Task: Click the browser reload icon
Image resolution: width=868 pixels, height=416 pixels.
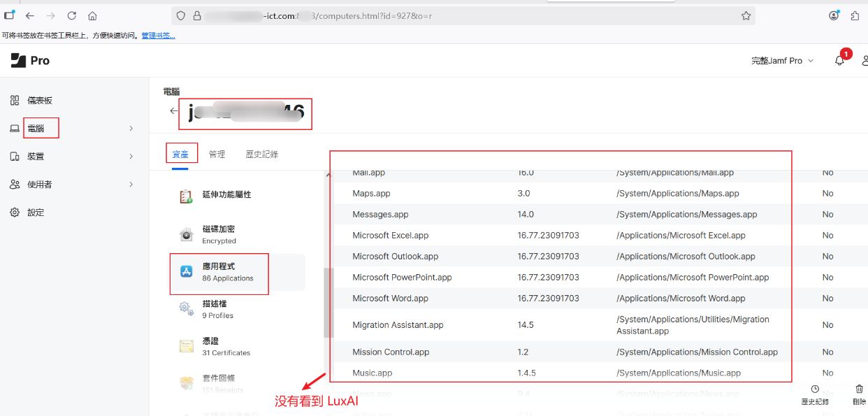Action: tap(72, 15)
